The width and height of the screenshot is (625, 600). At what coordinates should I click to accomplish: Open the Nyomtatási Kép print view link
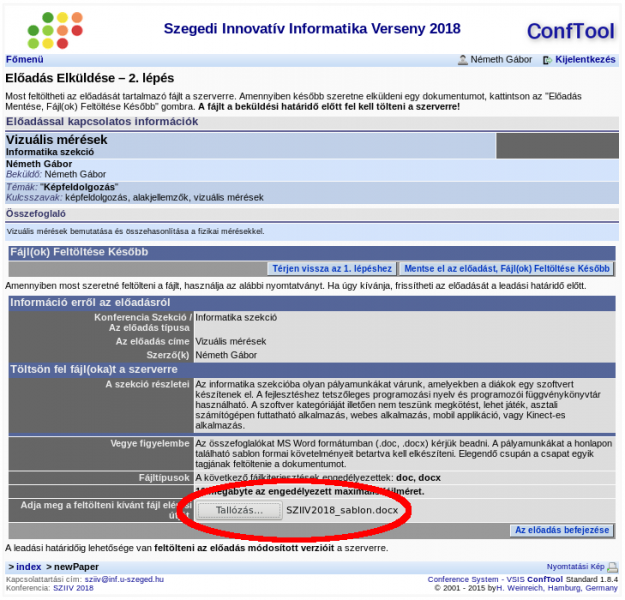[x=574, y=567]
